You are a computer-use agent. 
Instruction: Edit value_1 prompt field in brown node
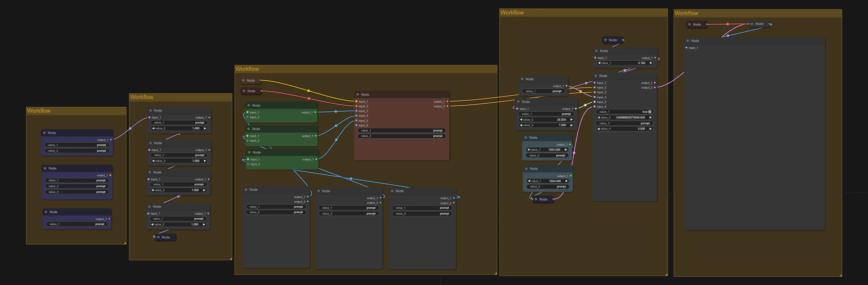point(401,130)
